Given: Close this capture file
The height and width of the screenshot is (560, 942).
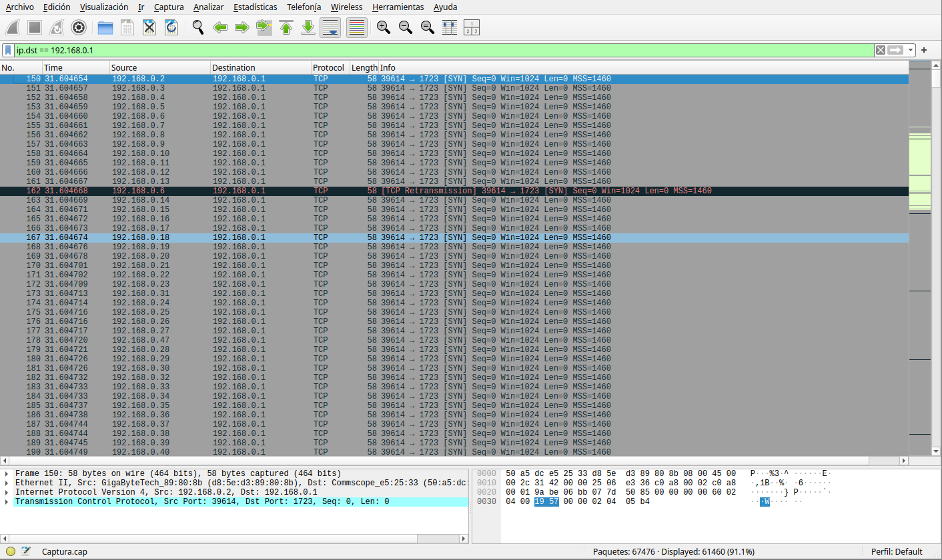Looking at the screenshot, I should click(x=149, y=27).
